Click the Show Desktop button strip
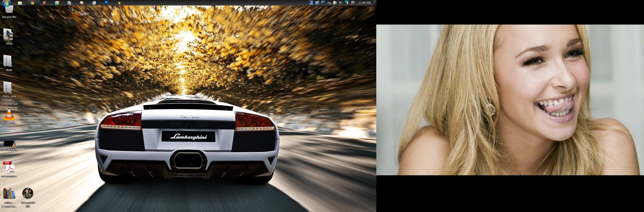Image resolution: width=644 pixels, height=212 pixels. pyautogui.click(x=375, y=3)
